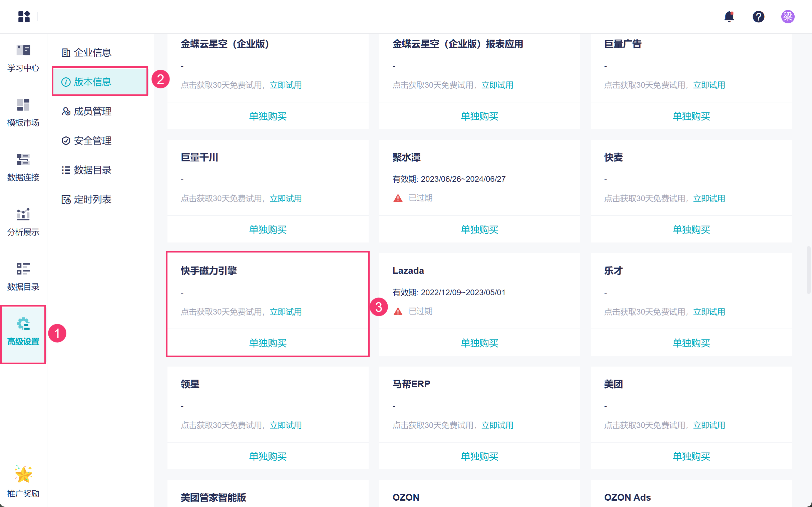
Task: Open the help question mark icon
Action: pos(758,16)
